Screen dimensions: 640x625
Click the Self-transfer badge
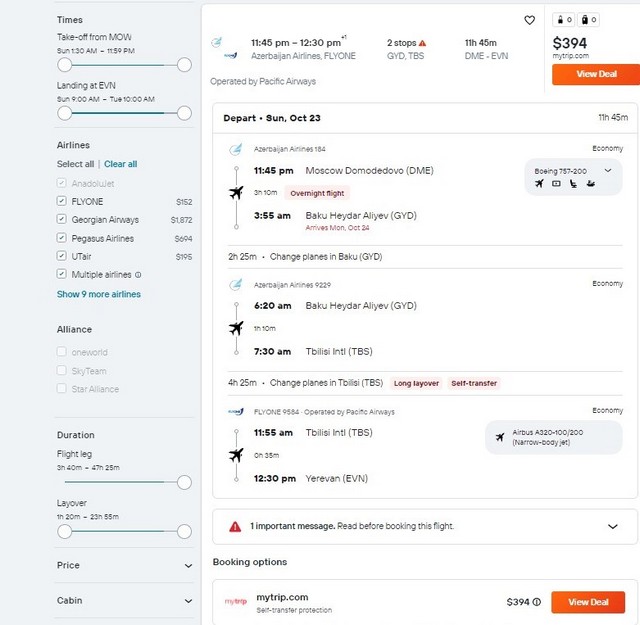(x=474, y=383)
